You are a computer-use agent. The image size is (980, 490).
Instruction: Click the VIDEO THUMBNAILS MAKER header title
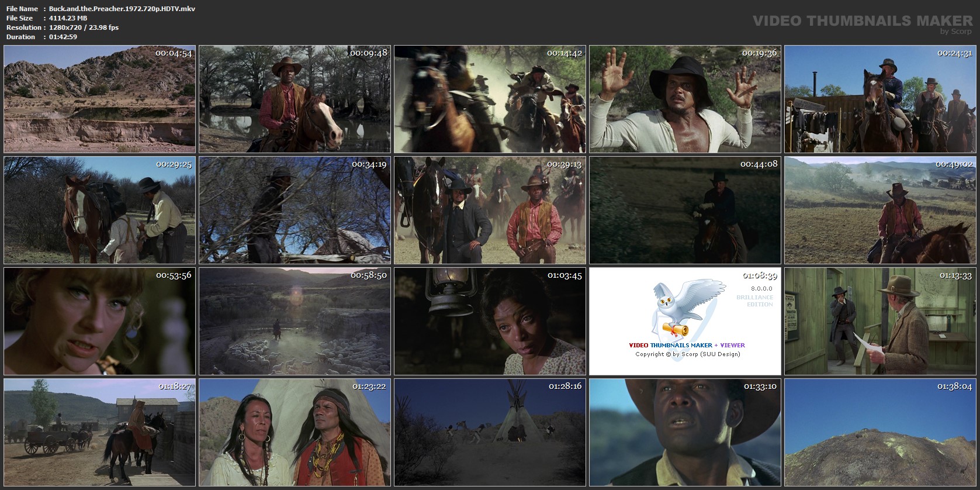click(x=863, y=20)
